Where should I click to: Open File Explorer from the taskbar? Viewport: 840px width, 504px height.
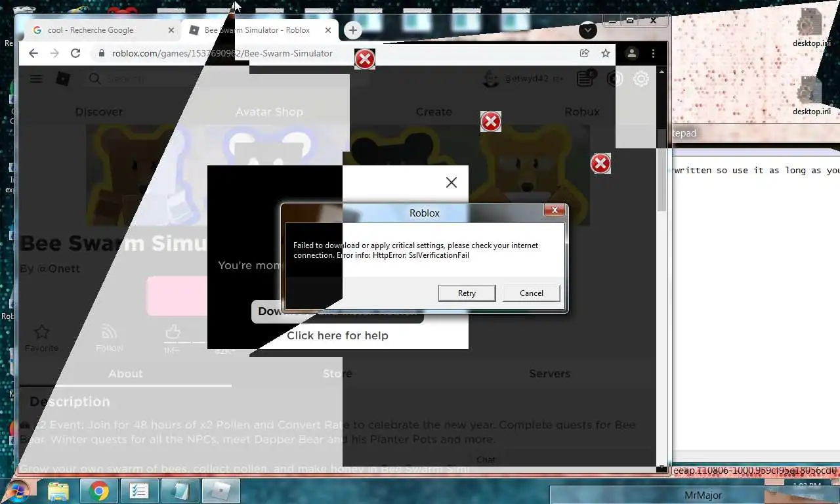(58, 491)
